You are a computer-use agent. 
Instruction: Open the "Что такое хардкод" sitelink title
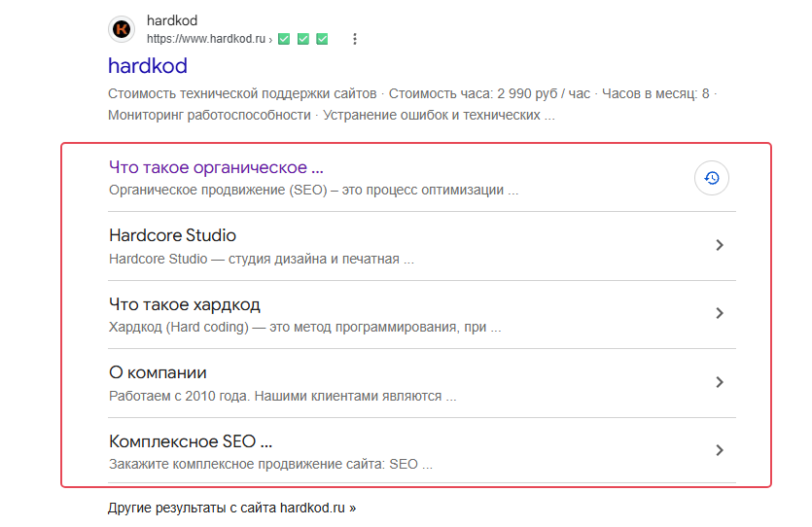pyautogui.click(x=185, y=304)
